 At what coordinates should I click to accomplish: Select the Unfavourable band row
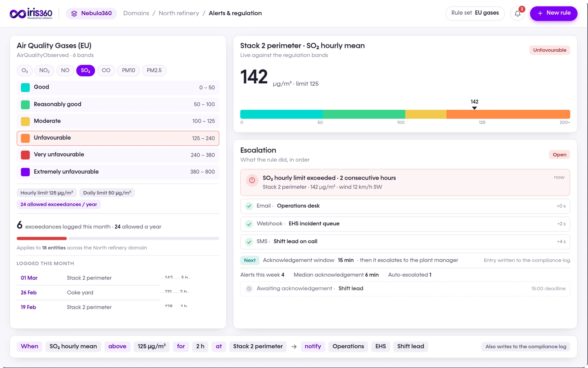pos(118,138)
